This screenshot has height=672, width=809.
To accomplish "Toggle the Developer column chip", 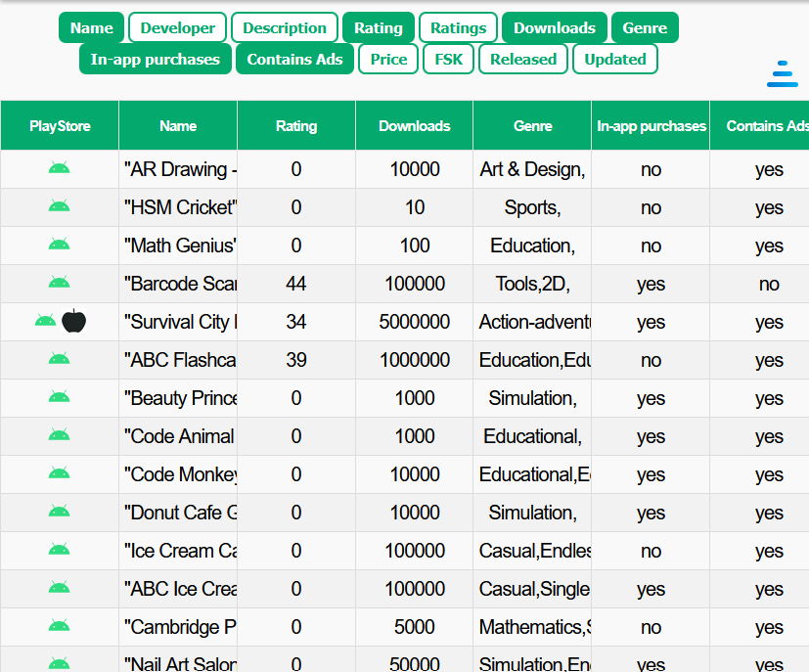I will [177, 27].
